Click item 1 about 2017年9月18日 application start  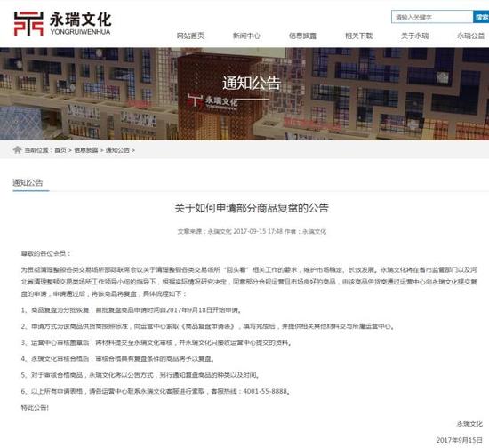point(132,310)
